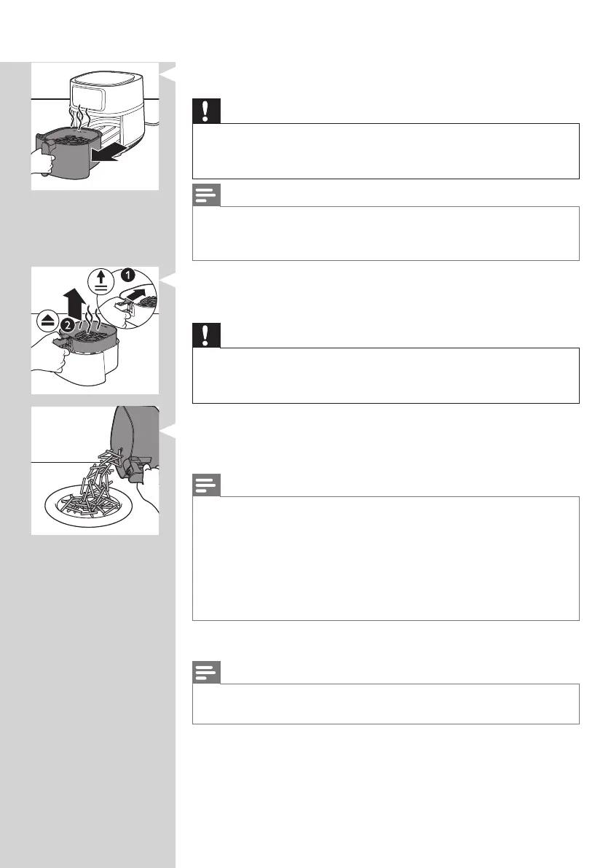Click the eject symbol circle icon
The height and width of the screenshot is (868, 611).
(48, 321)
